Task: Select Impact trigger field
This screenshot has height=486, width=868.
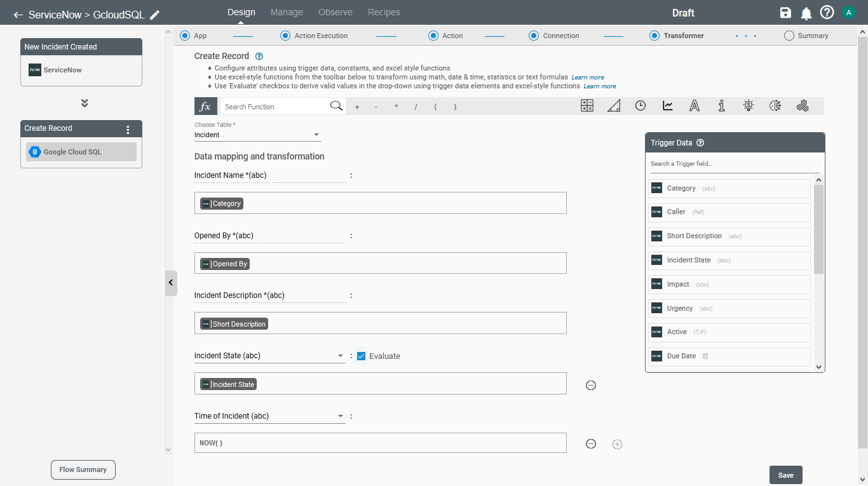Action: [x=729, y=285]
